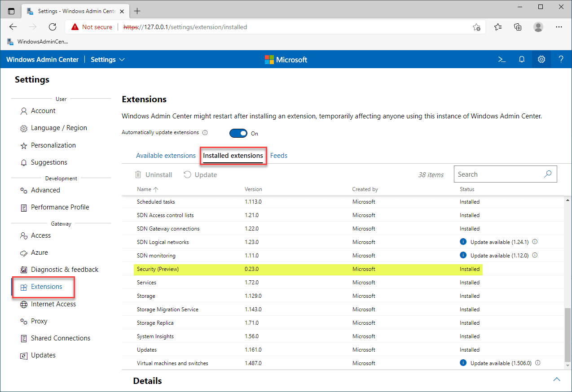The height and width of the screenshot is (392, 572).
Task: Click the Uninstall button
Action: [x=154, y=175]
